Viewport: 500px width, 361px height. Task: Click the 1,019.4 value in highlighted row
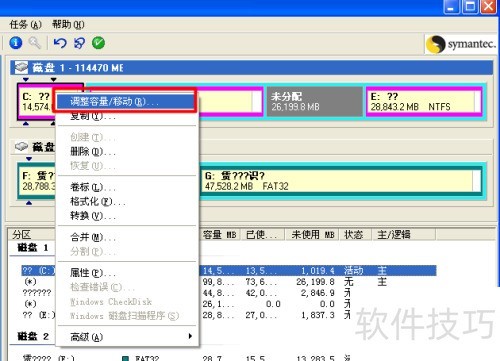tap(318, 271)
